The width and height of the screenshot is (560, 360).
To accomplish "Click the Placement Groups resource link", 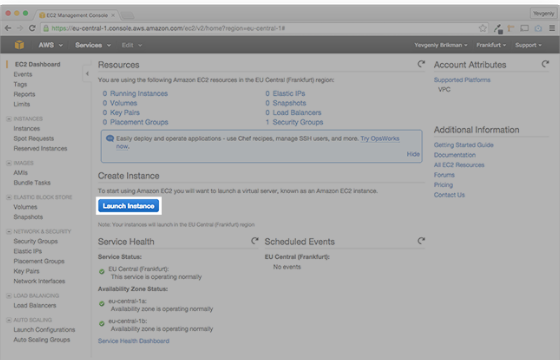I will 139,122.
